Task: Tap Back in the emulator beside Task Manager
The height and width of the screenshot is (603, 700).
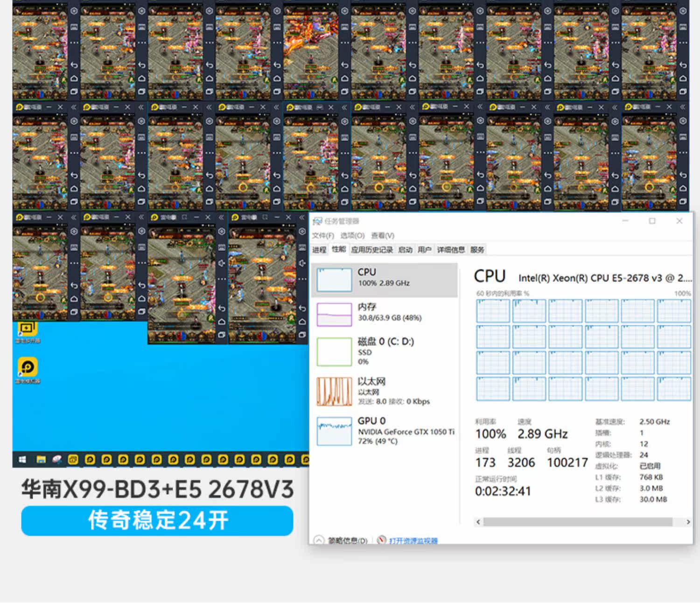Action: click(302, 308)
